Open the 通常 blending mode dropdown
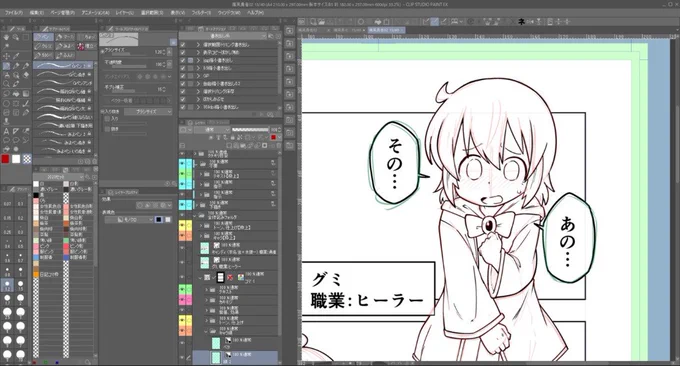The image size is (680, 366). [x=211, y=130]
